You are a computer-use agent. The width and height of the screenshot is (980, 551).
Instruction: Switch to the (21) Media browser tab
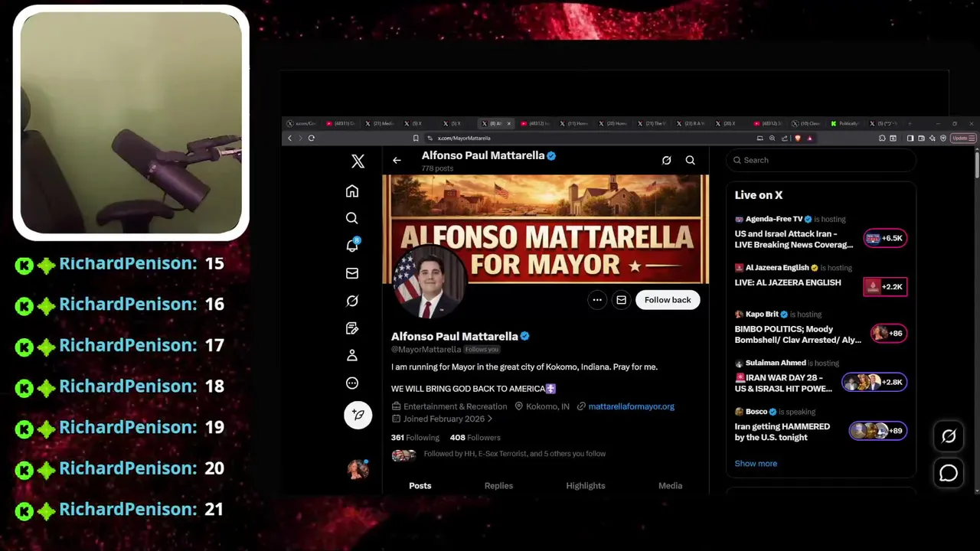[381, 123]
